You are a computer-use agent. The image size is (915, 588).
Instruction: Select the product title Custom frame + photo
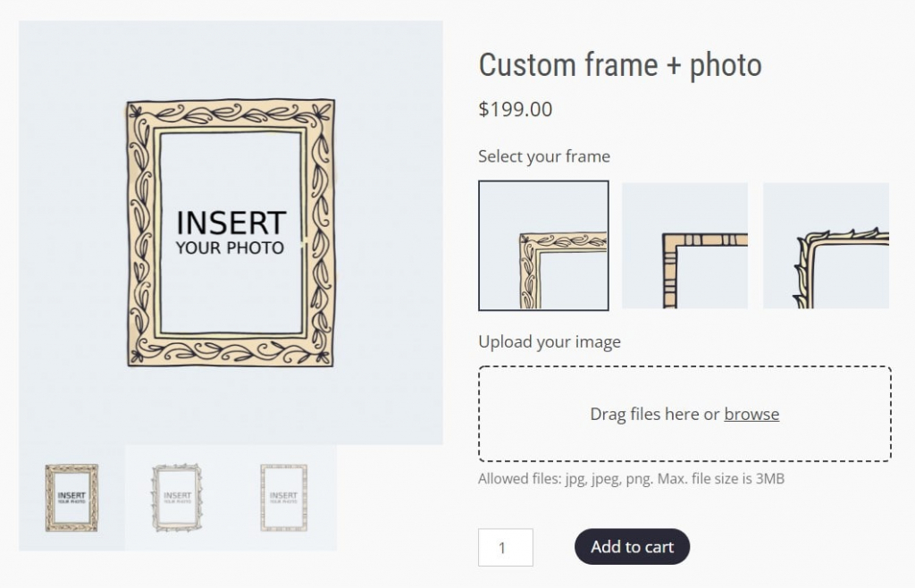pyautogui.click(x=620, y=64)
